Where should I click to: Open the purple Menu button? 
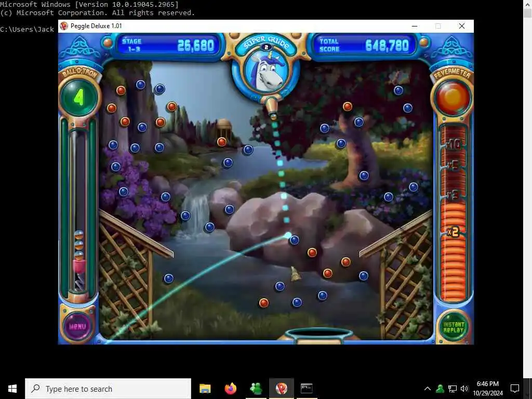click(x=77, y=326)
